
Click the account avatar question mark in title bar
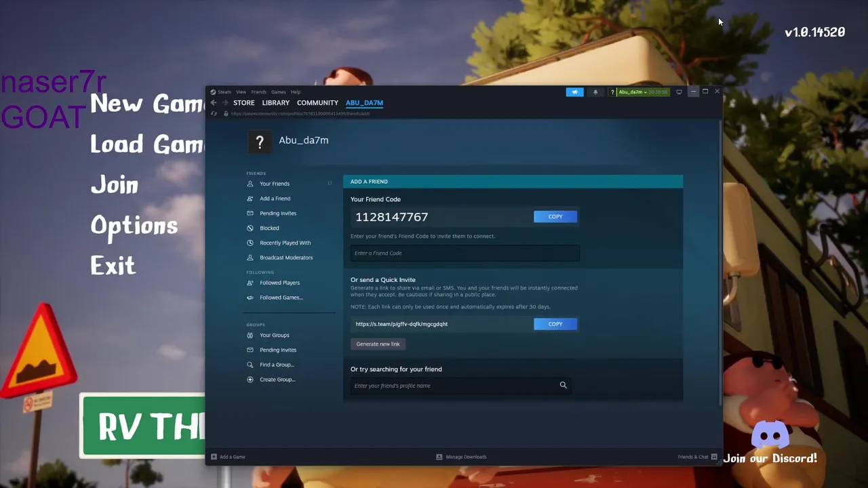pos(612,92)
